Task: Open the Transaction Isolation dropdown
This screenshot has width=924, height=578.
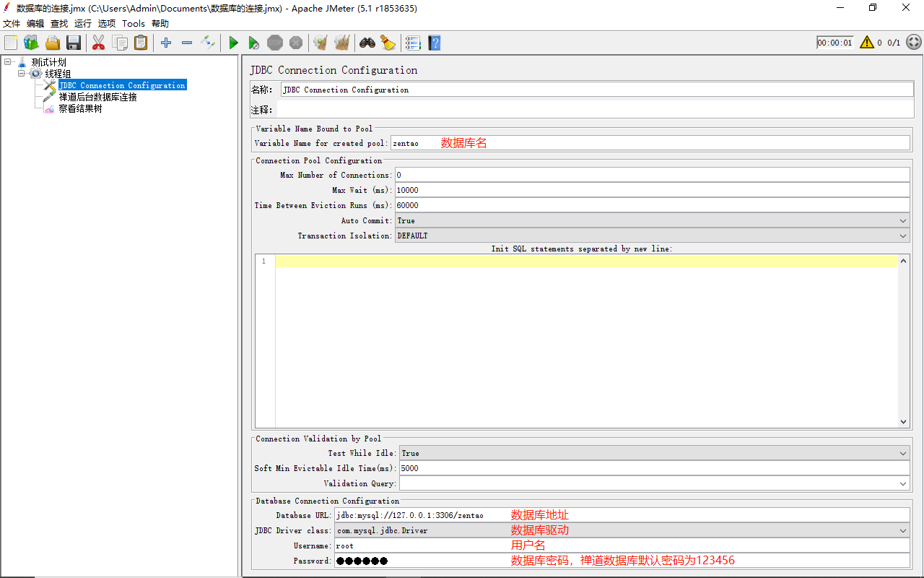Action: click(652, 236)
